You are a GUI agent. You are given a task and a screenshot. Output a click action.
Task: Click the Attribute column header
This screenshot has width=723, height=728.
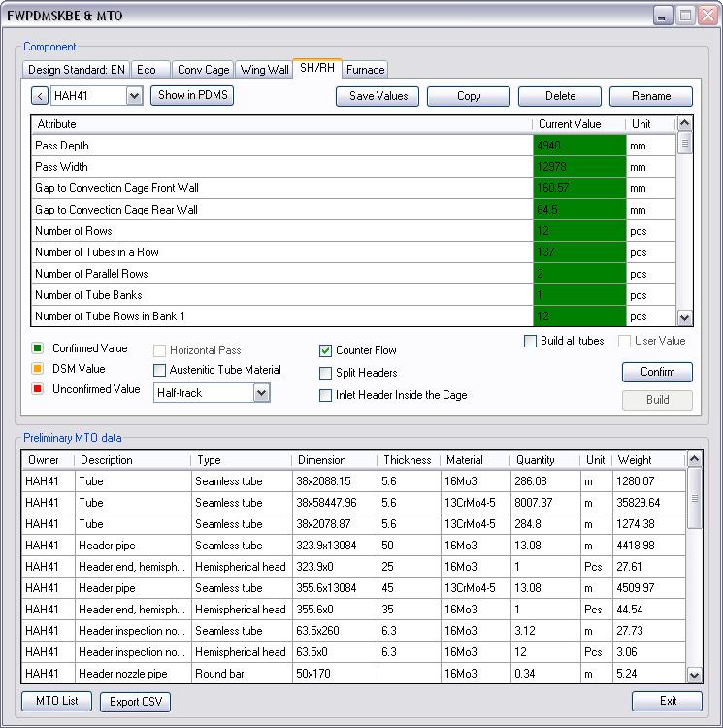[281, 124]
